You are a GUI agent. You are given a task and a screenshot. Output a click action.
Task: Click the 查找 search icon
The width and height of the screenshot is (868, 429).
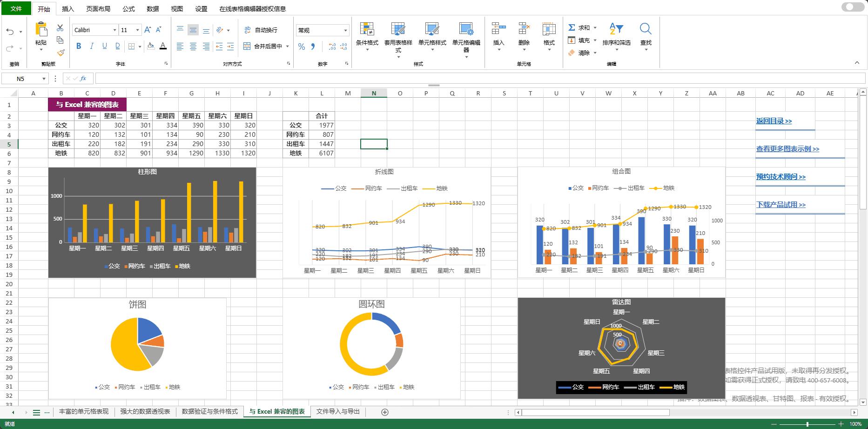(646, 29)
